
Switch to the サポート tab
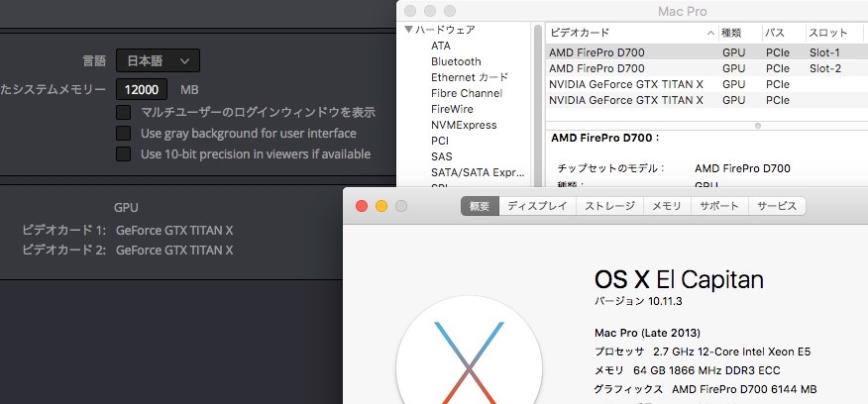click(x=719, y=206)
